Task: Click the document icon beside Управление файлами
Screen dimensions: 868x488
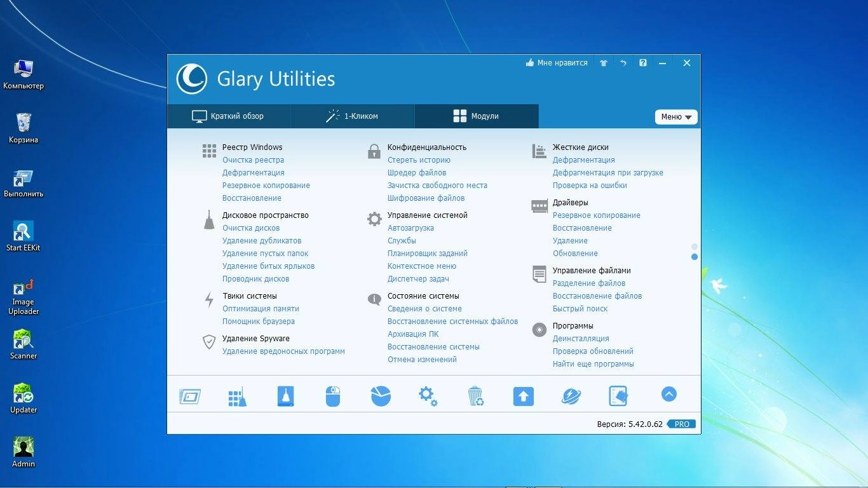Action: pyautogui.click(x=539, y=274)
